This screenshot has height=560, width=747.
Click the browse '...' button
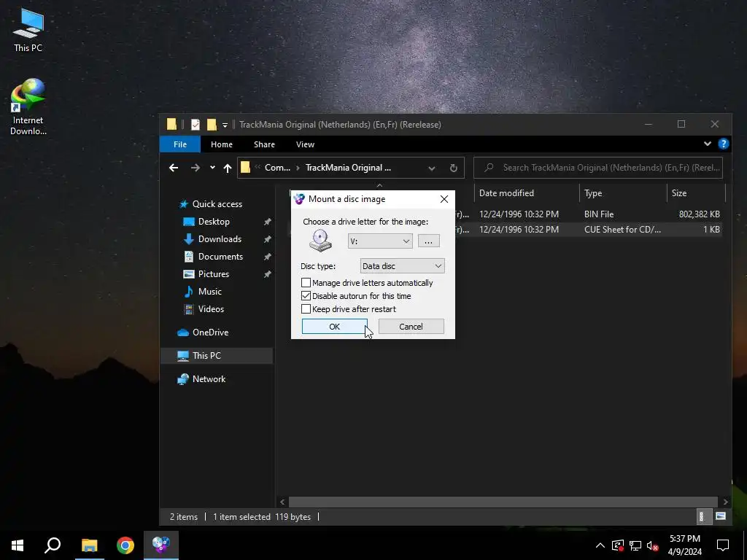pyautogui.click(x=428, y=241)
